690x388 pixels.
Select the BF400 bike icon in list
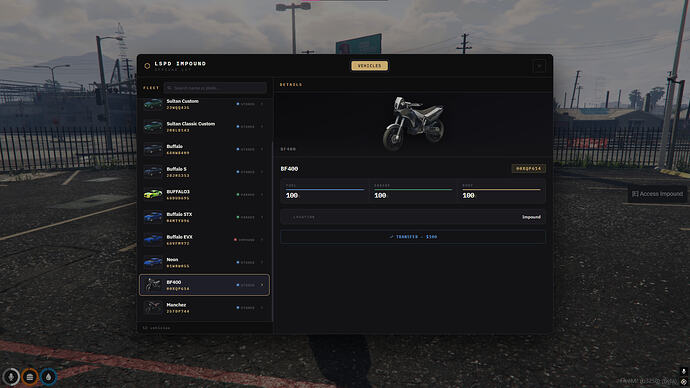click(153, 285)
